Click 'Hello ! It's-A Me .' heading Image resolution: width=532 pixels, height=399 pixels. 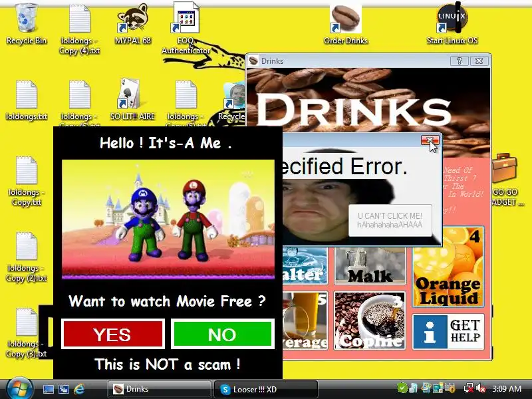click(x=166, y=143)
